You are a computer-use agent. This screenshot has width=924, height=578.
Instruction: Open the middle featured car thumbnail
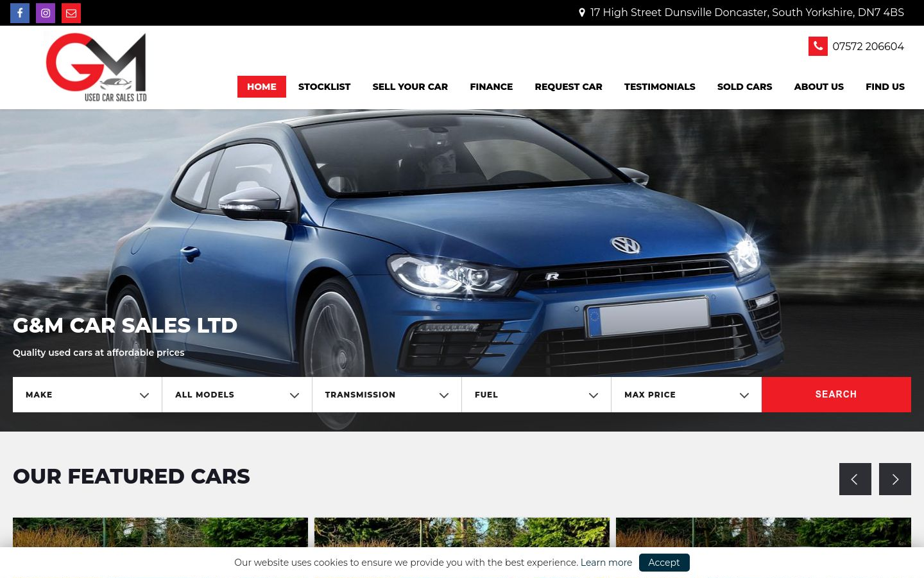tap(462, 532)
